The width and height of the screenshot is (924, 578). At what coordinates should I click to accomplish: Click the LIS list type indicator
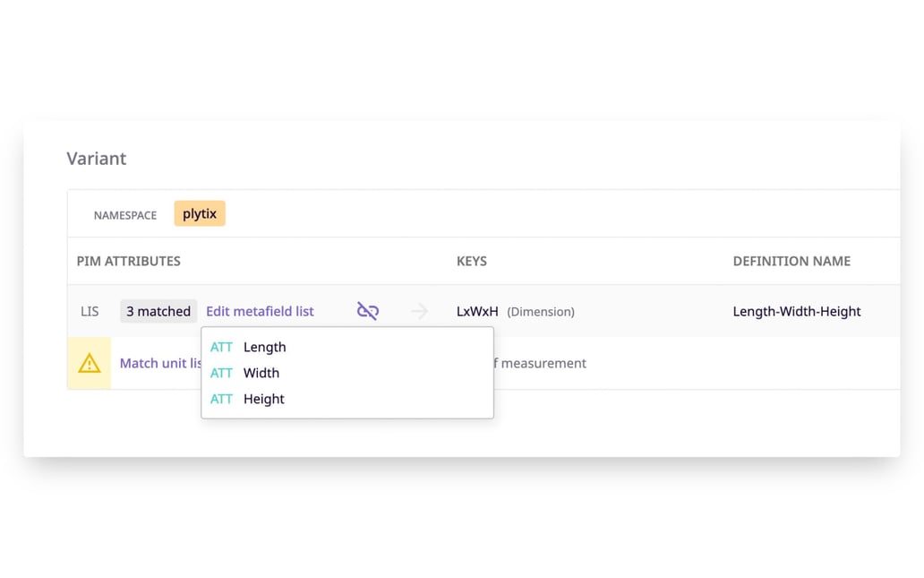tap(89, 311)
